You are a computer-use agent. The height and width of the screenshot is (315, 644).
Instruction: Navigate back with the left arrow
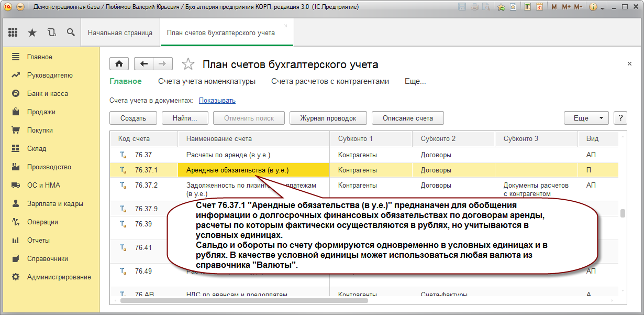(x=144, y=64)
